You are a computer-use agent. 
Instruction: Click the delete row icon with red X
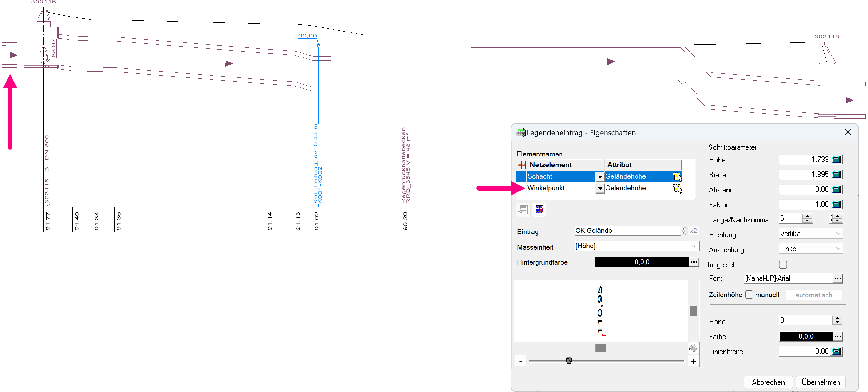click(539, 210)
